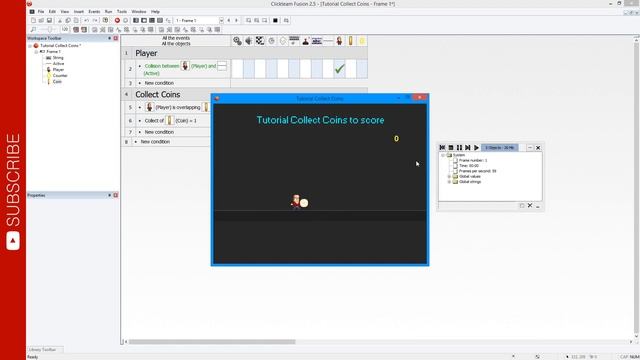This screenshot has width=640, height=360.
Task: Open the Insert menu
Action: click(79, 11)
